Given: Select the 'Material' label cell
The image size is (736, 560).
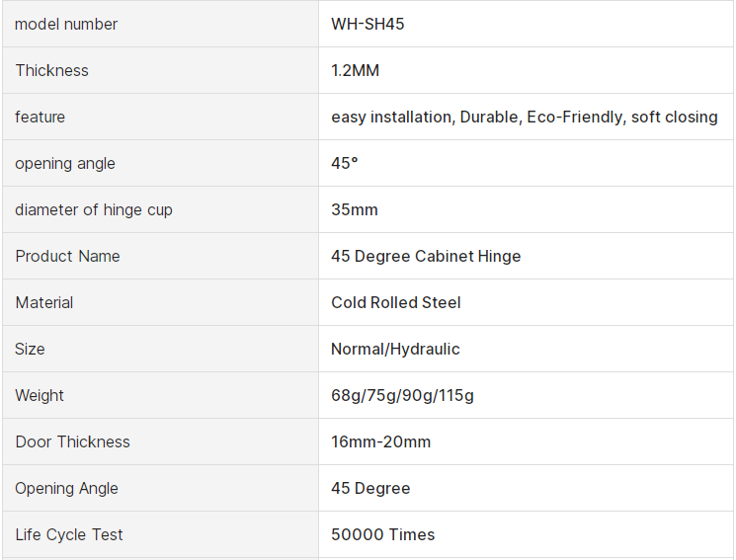Looking at the screenshot, I should tap(44, 302).
